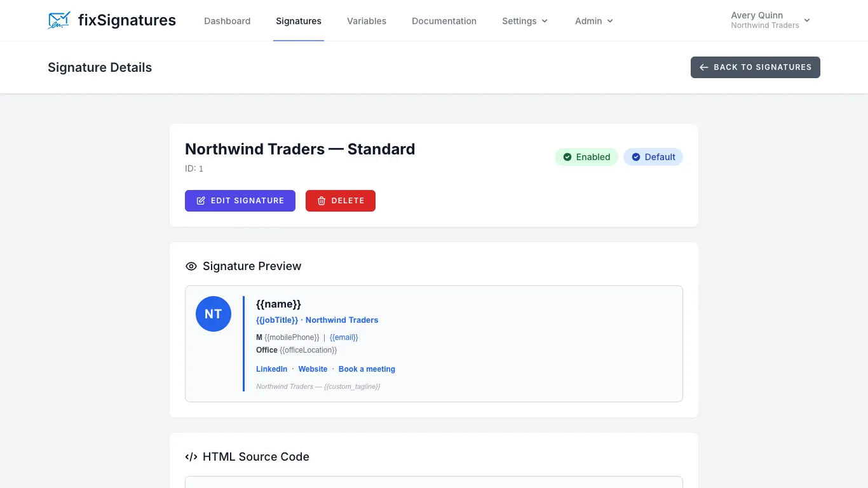Go to the Signatures tab
This screenshot has height=488, width=868.
(x=299, y=21)
